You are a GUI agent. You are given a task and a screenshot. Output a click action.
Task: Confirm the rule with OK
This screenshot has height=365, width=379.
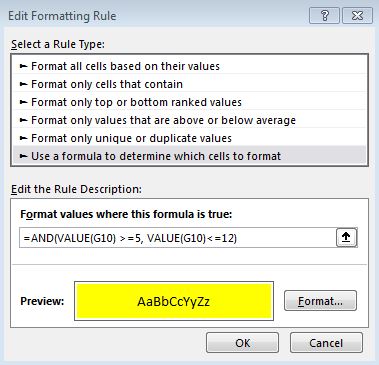click(x=242, y=343)
